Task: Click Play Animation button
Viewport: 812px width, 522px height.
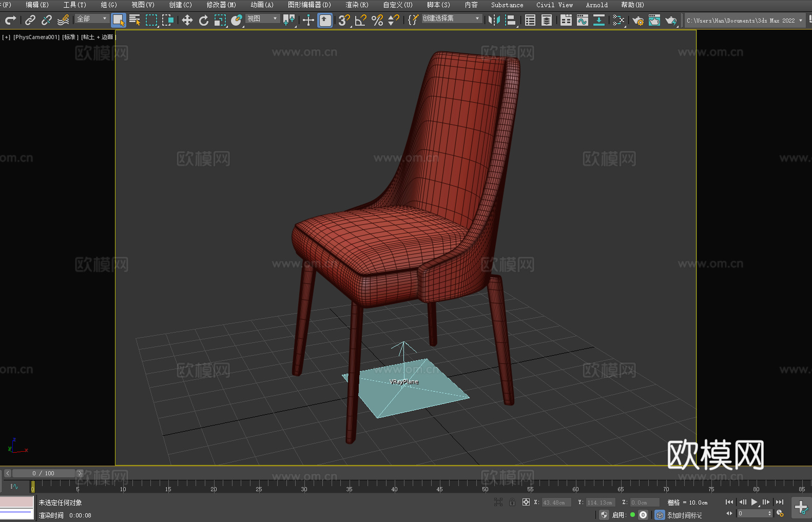Action: [x=755, y=502]
